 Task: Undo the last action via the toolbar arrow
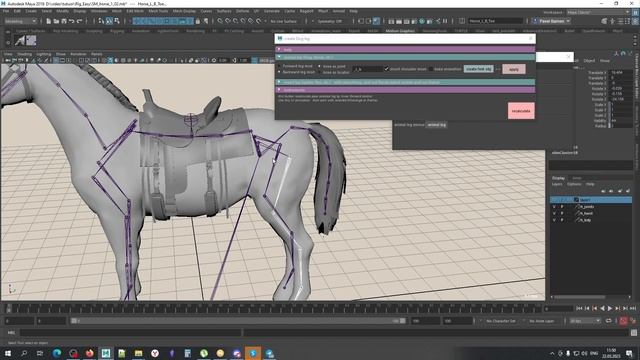click(x=71, y=21)
